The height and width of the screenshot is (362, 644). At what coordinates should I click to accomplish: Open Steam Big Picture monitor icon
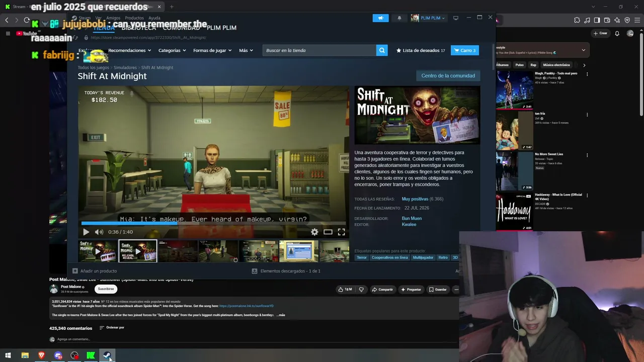456,18
